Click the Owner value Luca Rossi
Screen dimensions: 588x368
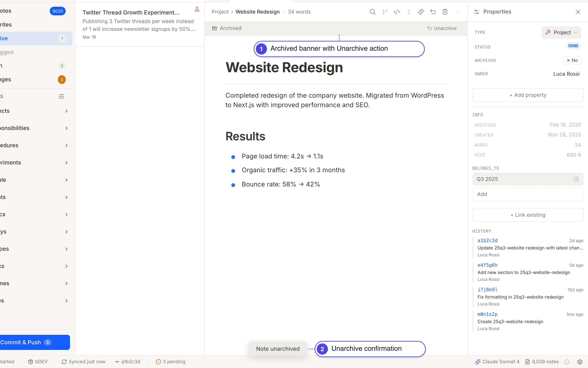[566, 74]
